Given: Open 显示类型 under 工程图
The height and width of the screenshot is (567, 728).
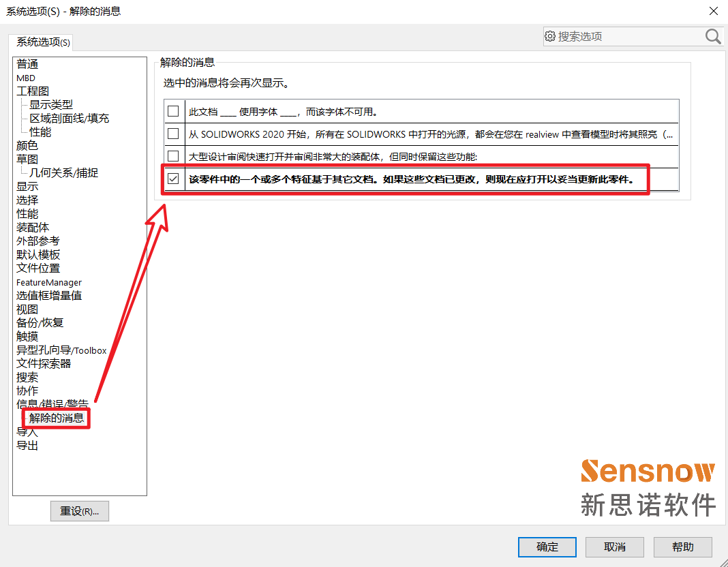Looking at the screenshot, I should [50, 105].
